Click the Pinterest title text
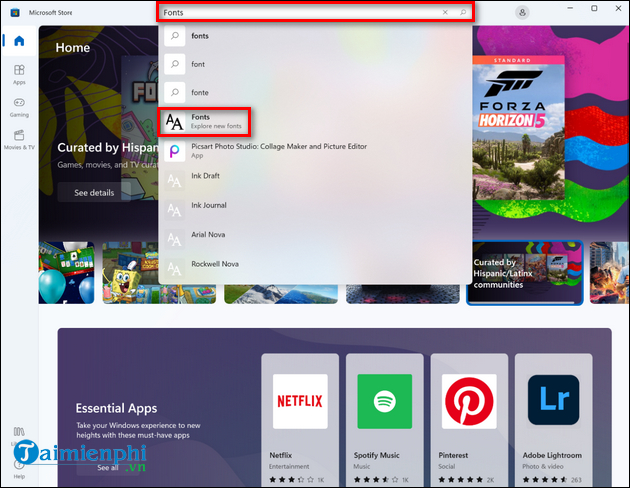Screen dimensions: 630x488 click(x=453, y=455)
